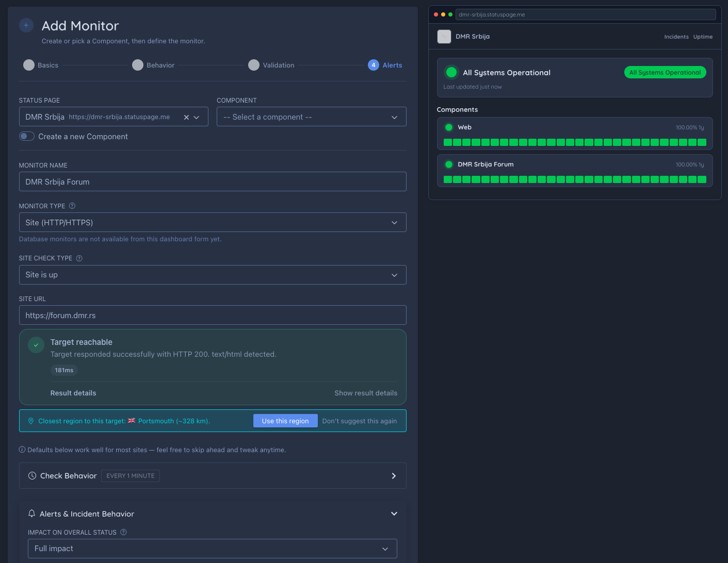Click the 181ms response time badge
The height and width of the screenshot is (563, 728).
(x=64, y=370)
